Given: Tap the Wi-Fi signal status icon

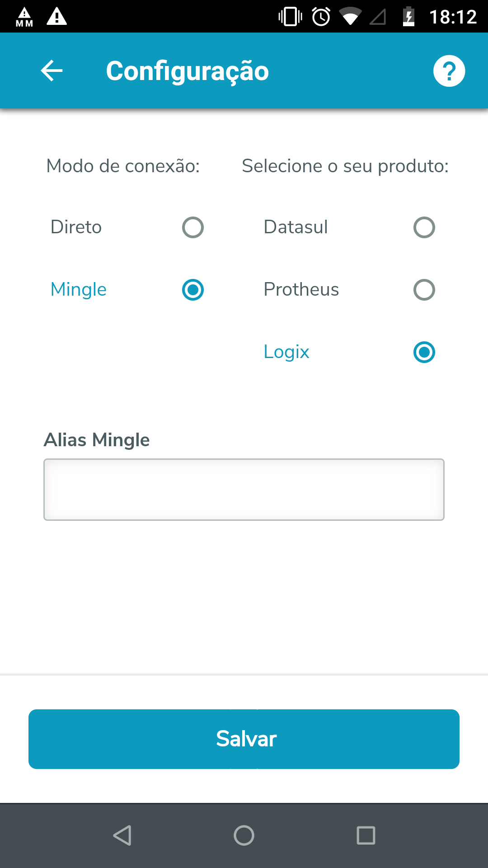Looking at the screenshot, I should pos(350,17).
